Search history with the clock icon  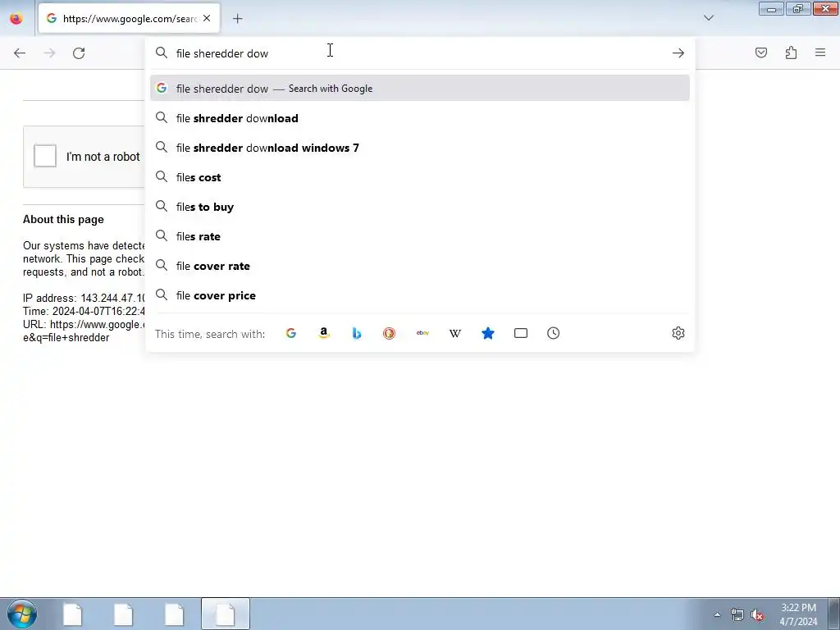554,333
